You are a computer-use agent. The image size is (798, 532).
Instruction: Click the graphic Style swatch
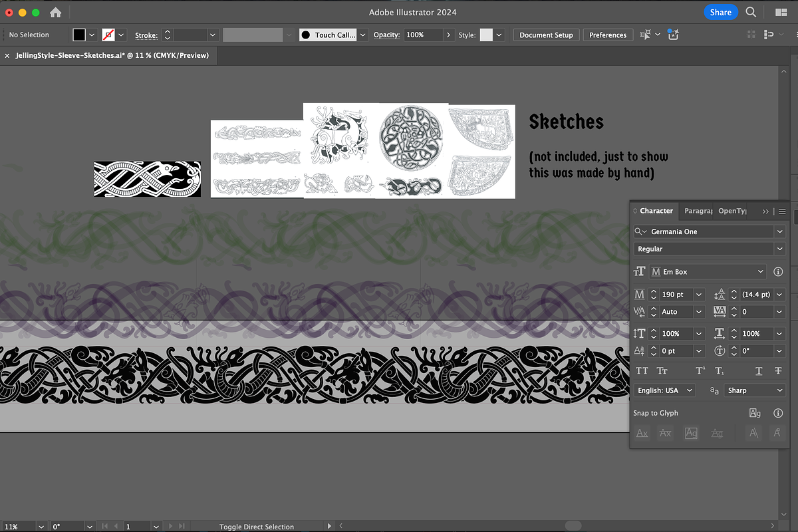coord(486,35)
